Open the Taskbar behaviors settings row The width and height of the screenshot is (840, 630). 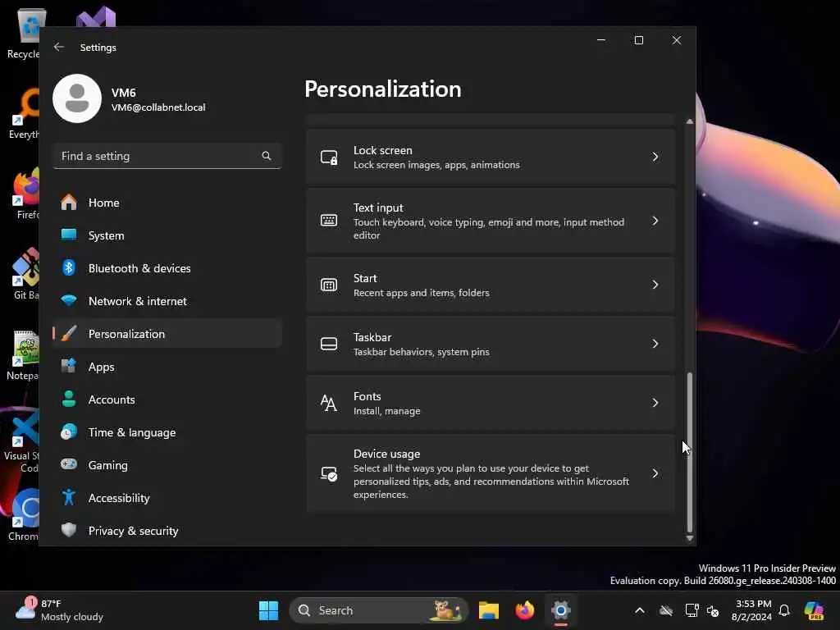point(491,344)
